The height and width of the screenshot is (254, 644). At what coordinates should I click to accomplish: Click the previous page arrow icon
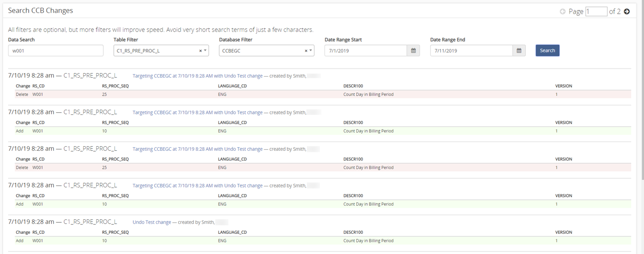562,12
